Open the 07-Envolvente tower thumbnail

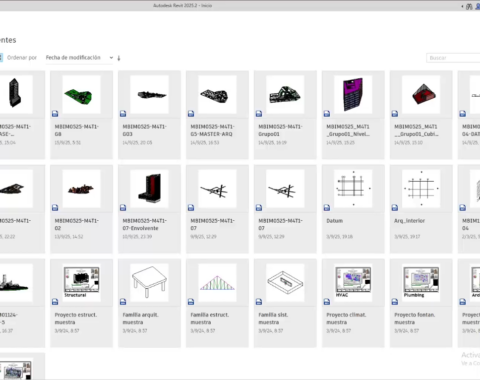[149, 189]
